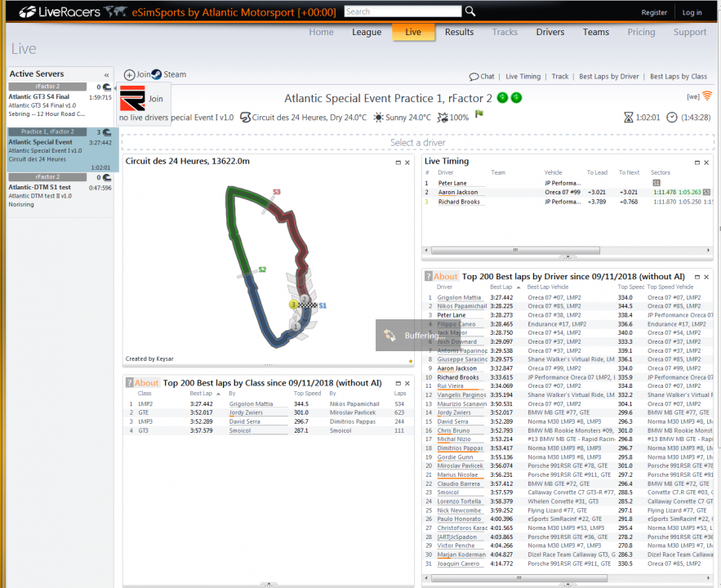Click the Join plus icon
This screenshot has width=721, height=588.
click(129, 75)
